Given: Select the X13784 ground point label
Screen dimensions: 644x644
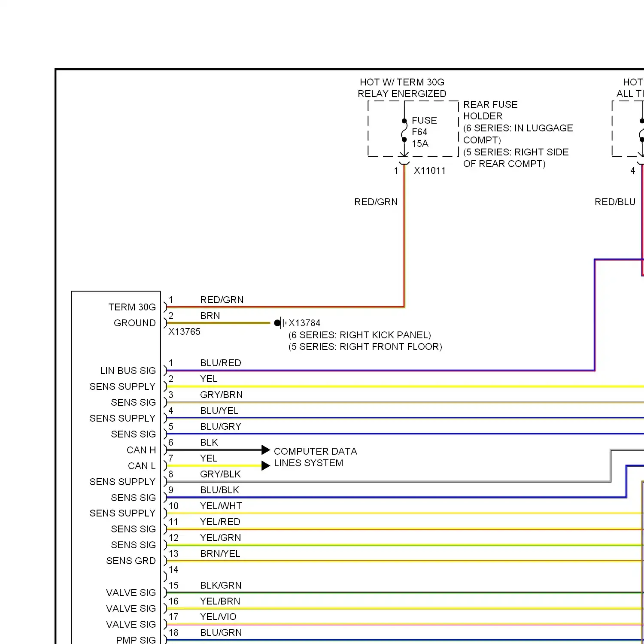Looking at the screenshot, I should (x=304, y=323).
